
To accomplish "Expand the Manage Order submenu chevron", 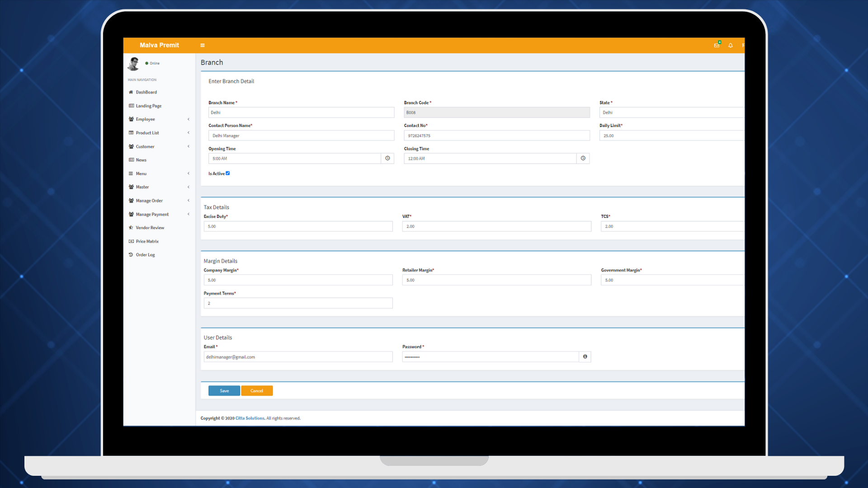I will [x=189, y=201].
